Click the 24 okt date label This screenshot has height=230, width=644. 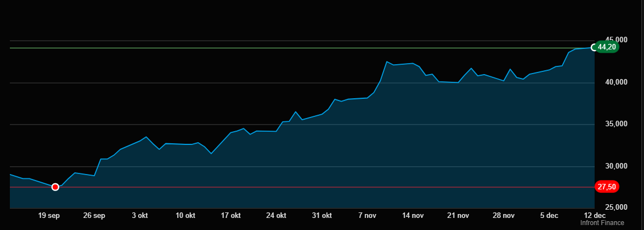[x=276, y=215]
